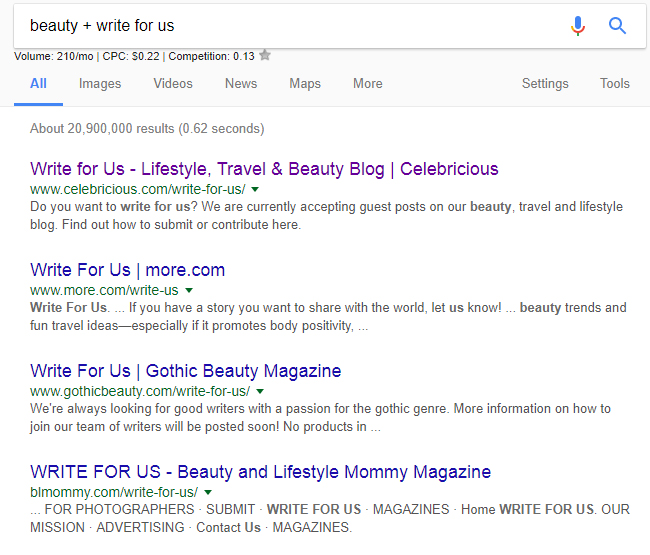Open the Celebricious Write for Us result
This screenshot has height=555, width=650.
point(264,169)
